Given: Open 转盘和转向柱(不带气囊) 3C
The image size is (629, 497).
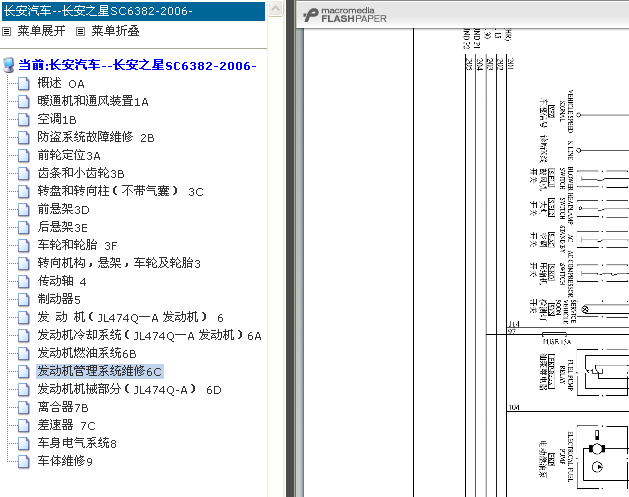Looking at the screenshot, I should point(120,191).
